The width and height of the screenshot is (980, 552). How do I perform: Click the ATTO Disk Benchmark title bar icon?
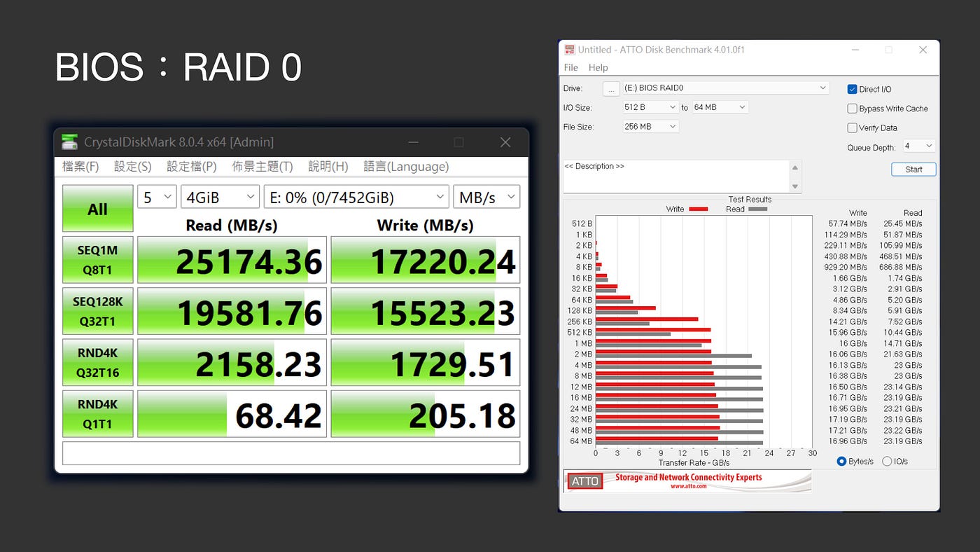[569, 50]
